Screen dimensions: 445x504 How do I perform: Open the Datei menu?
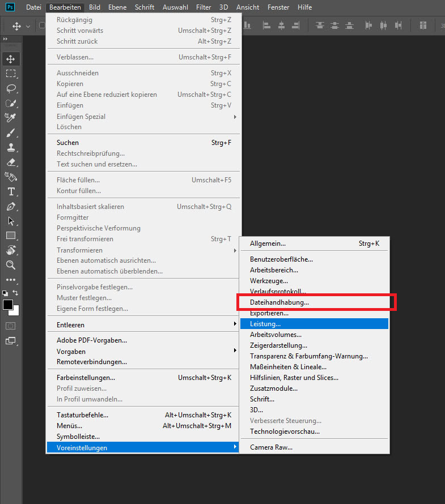[34, 7]
